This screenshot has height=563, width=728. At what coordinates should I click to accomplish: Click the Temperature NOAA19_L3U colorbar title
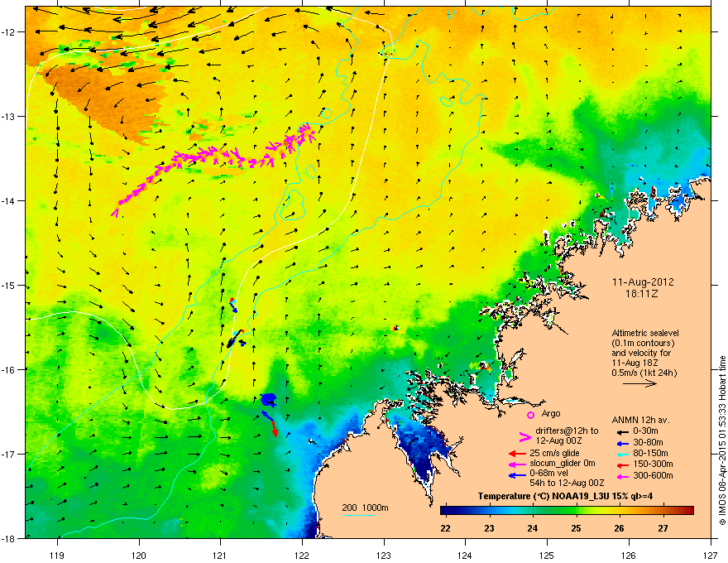pos(565,496)
